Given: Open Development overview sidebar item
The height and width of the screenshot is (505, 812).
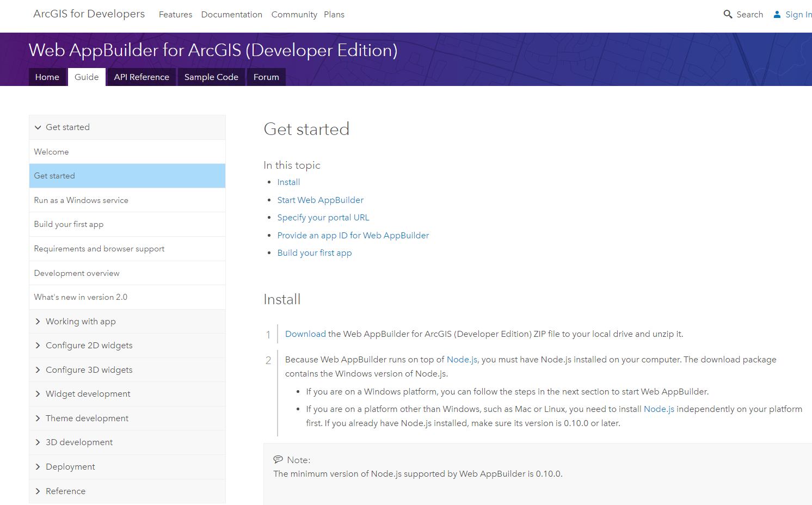Looking at the screenshot, I should (127, 273).
